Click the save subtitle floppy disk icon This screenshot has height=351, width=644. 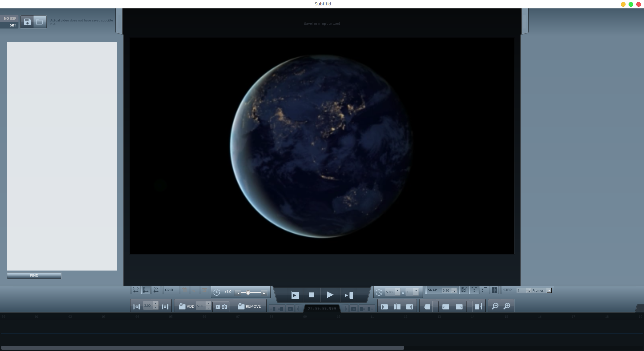tap(27, 22)
